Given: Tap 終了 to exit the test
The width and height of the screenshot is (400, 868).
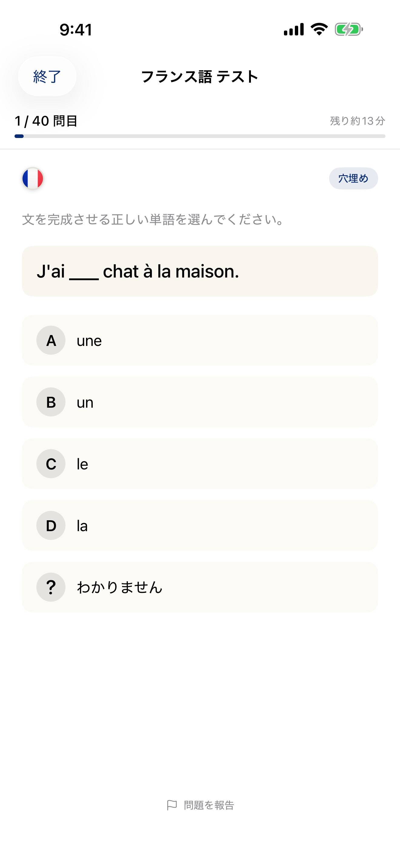Looking at the screenshot, I should 47,77.
